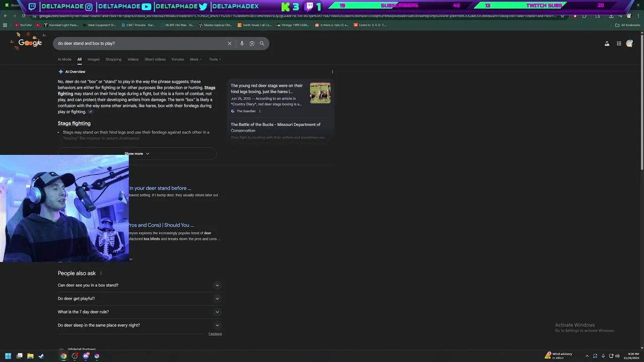Open Task View on the taskbar
The image size is (644, 362).
coord(19,356)
